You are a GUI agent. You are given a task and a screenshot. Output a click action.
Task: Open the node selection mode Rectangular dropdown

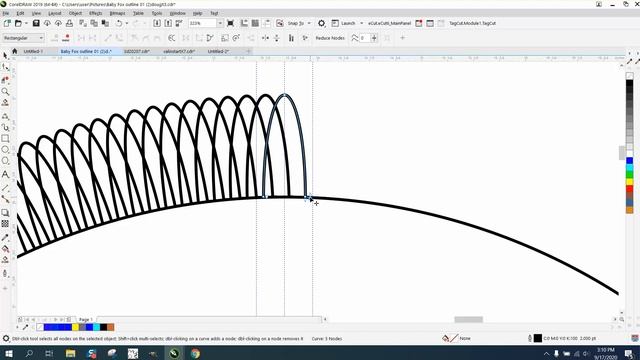point(23,38)
